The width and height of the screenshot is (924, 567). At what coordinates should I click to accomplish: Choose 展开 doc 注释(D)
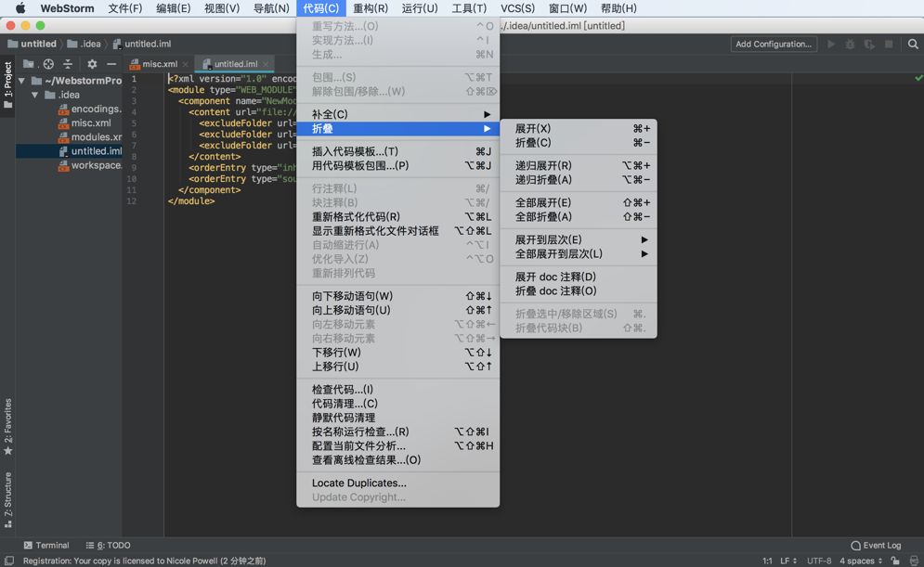point(579,277)
